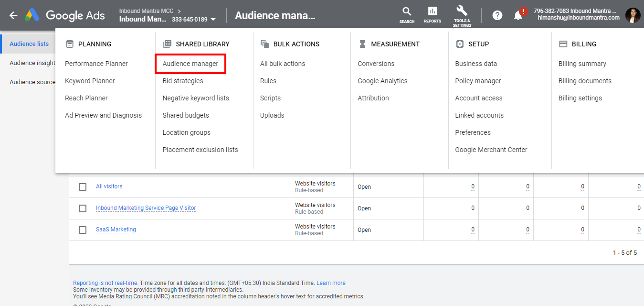Open Rules under Bulk Actions

(268, 81)
